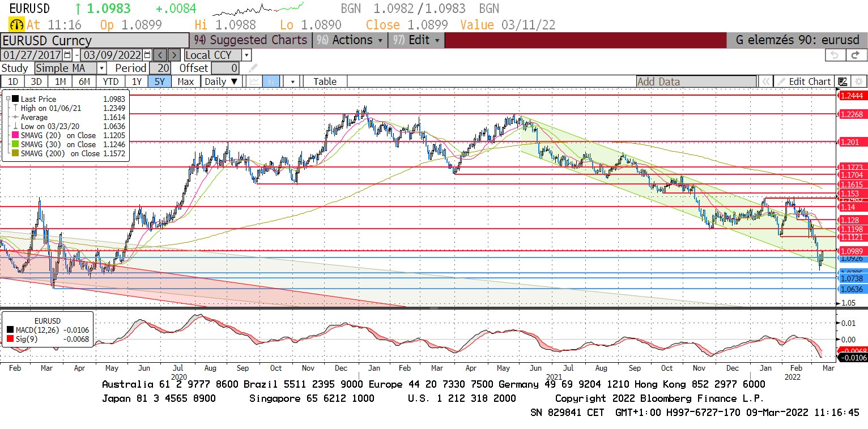Click the SMAVG (20) pink color swatch
Screen dimensions: 868x429
[15, 135]
